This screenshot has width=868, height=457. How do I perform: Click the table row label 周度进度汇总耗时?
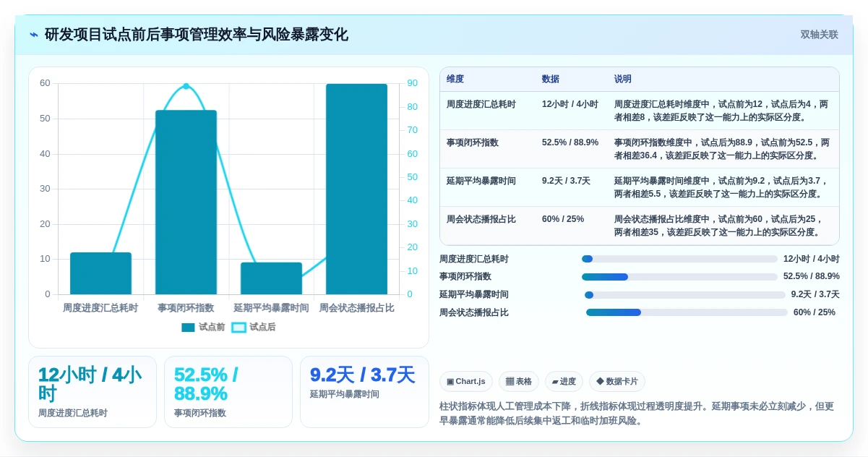[x=481, y=104]
